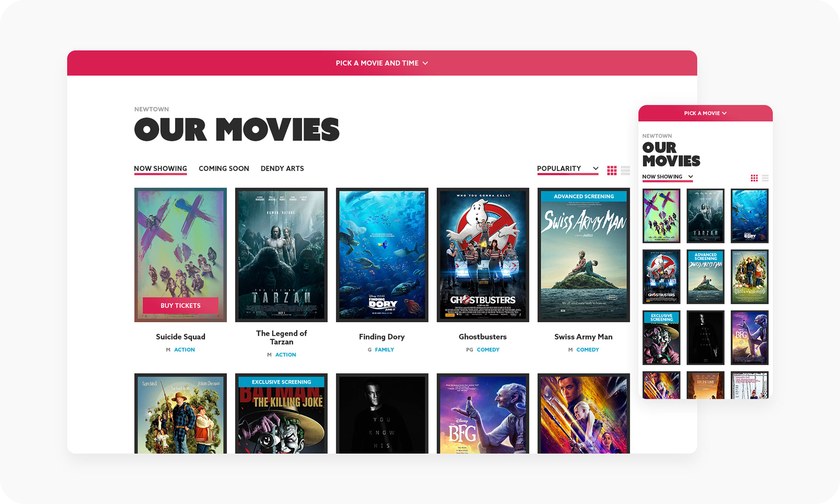840x504 pixels.
Task: Open Hunt for the Wilderpeople desktop poster
Action: (180, 413)
